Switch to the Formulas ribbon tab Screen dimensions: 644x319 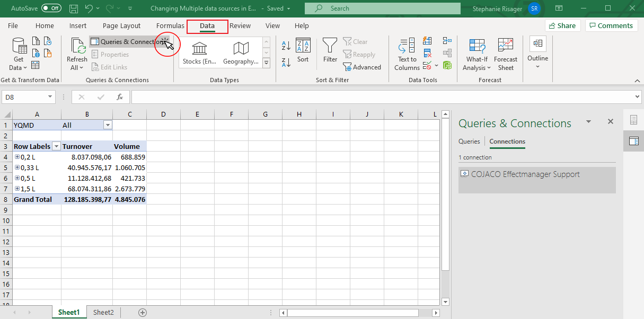tap(170, 25)
